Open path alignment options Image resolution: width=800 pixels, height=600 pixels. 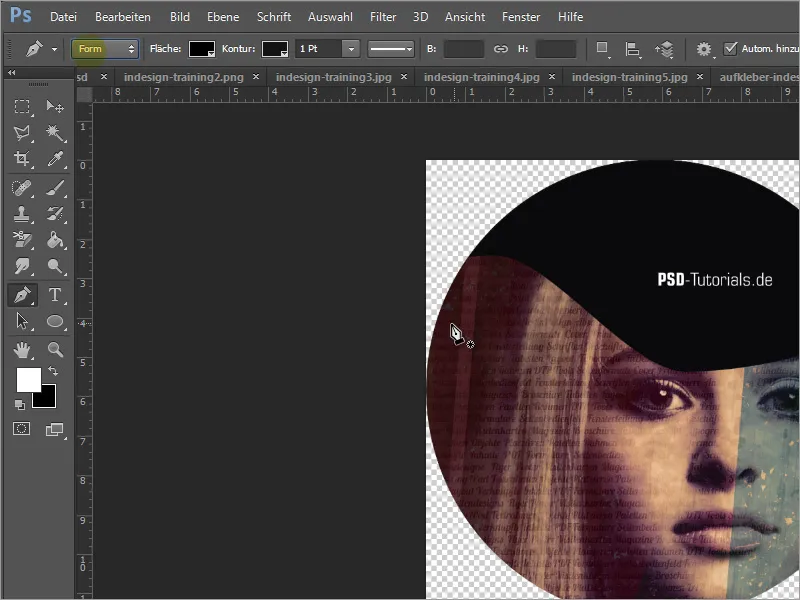(x=633, y=49)
